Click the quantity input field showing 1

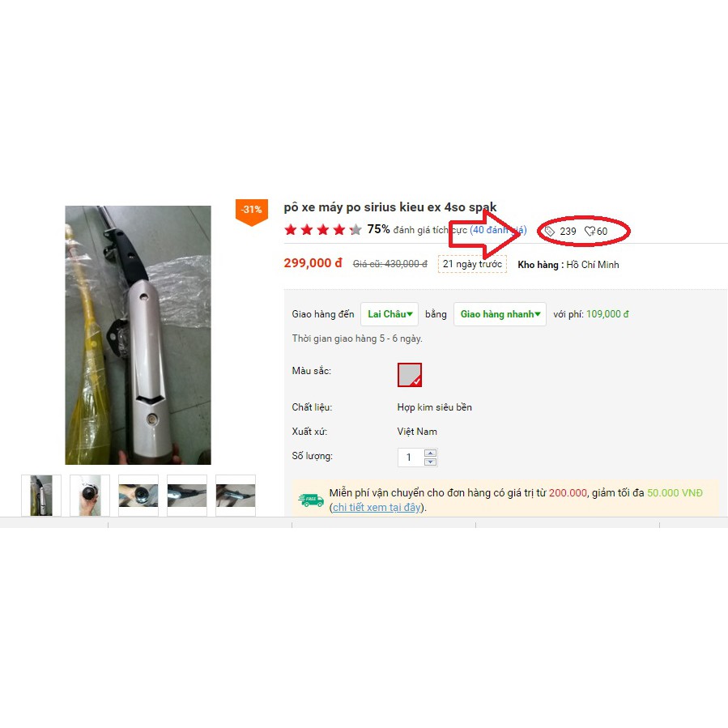[x=411, y=458]
